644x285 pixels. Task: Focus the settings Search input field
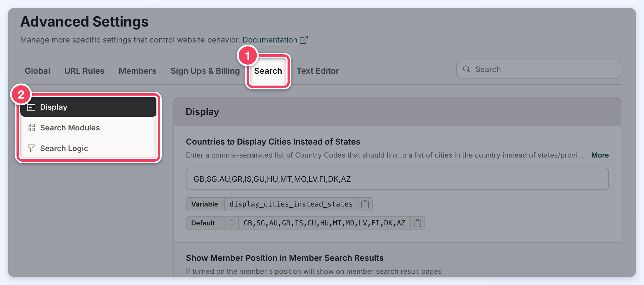(539, 69)
